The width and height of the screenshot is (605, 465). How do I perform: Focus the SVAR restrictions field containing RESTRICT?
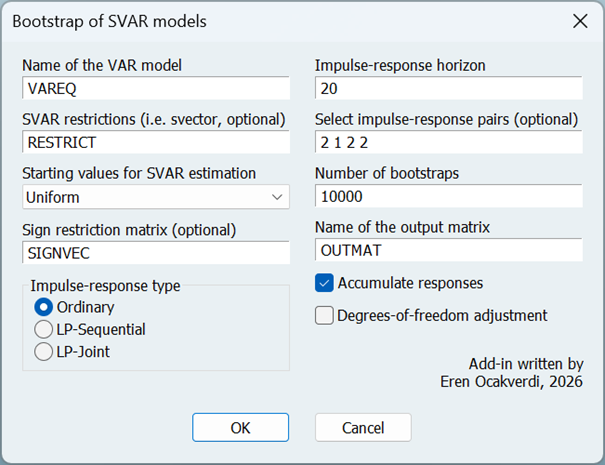155,143
